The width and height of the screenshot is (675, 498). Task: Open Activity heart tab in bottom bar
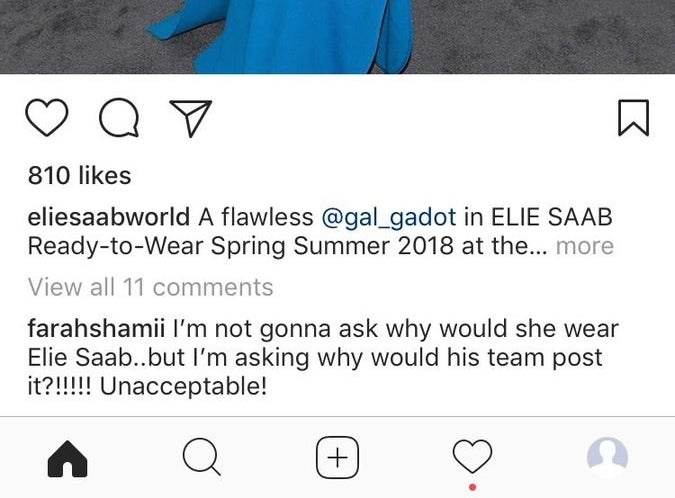tap(472, 456)
